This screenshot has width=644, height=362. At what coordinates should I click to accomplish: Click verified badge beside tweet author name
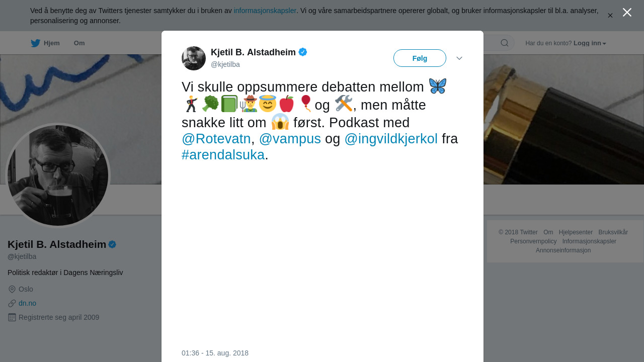coord(303,52)
